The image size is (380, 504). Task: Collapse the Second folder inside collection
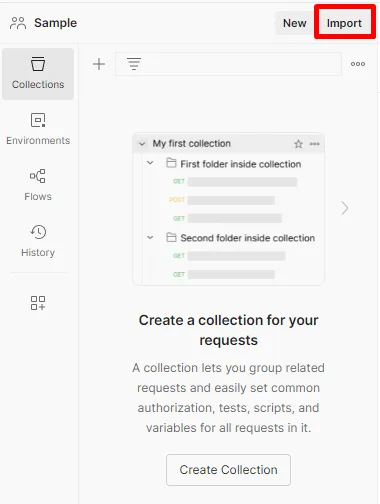150,237
